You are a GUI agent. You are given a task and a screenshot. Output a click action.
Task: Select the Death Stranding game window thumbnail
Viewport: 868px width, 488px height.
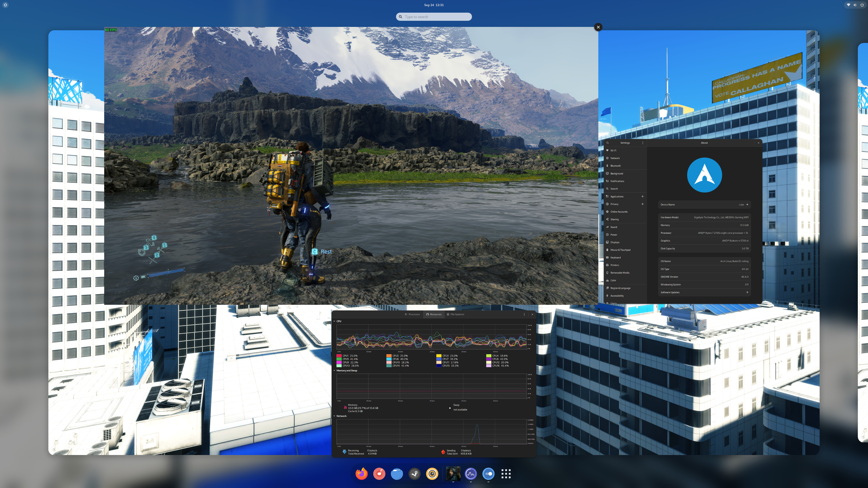pos(351,166)
